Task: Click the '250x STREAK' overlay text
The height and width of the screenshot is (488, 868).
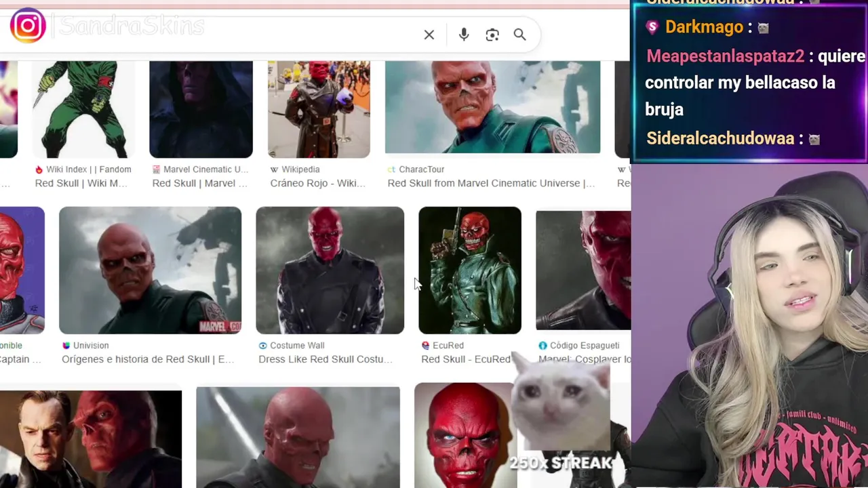Action: tap(561, 464)
